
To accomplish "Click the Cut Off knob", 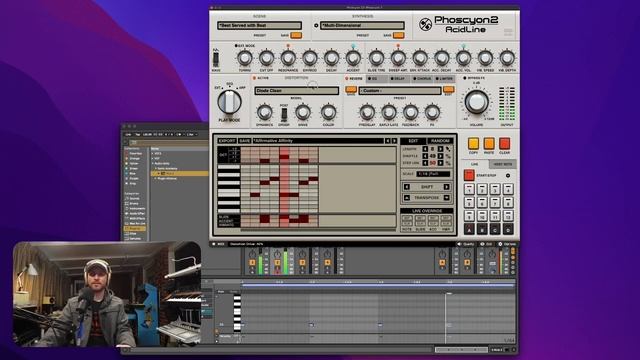I will click(x=266, y=58).
